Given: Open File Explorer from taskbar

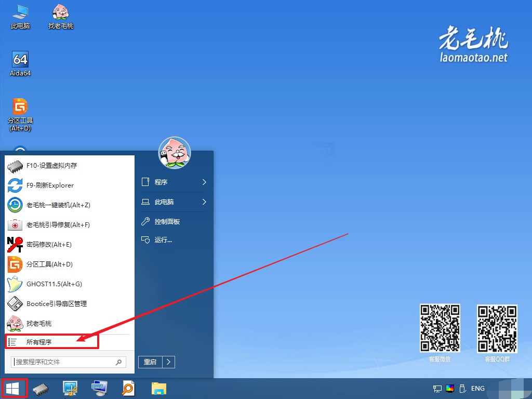Looking at the screenshot, I should (159, 389).
